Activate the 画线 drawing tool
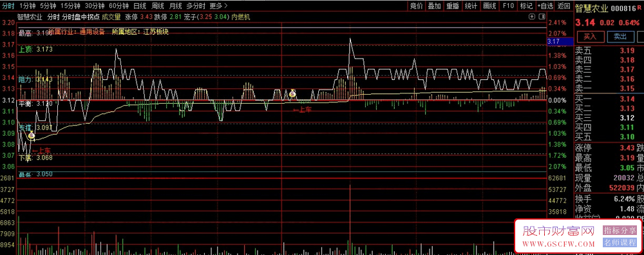644x255 pixels. [x=489, y=6]
